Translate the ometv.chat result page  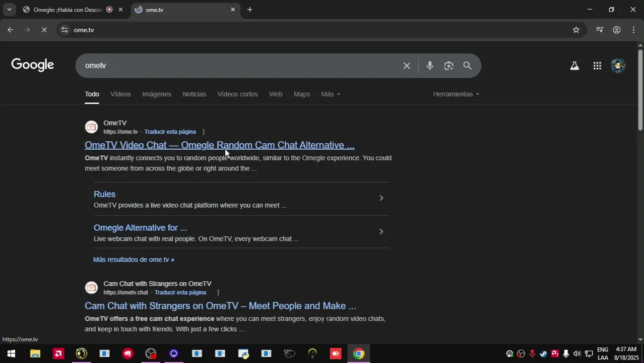(x=180, y=293)
